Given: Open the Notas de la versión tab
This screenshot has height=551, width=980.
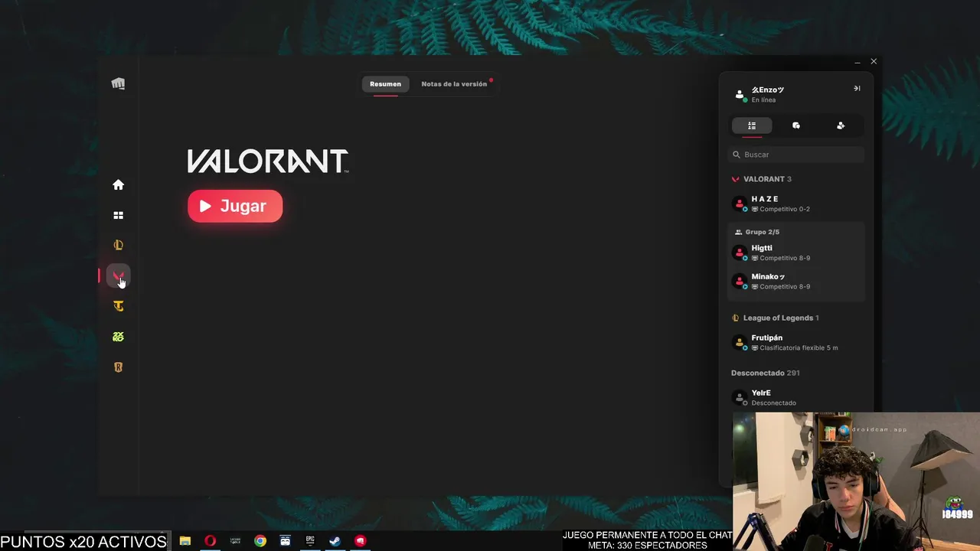Looking at the screenshot, I should point(454,84).
